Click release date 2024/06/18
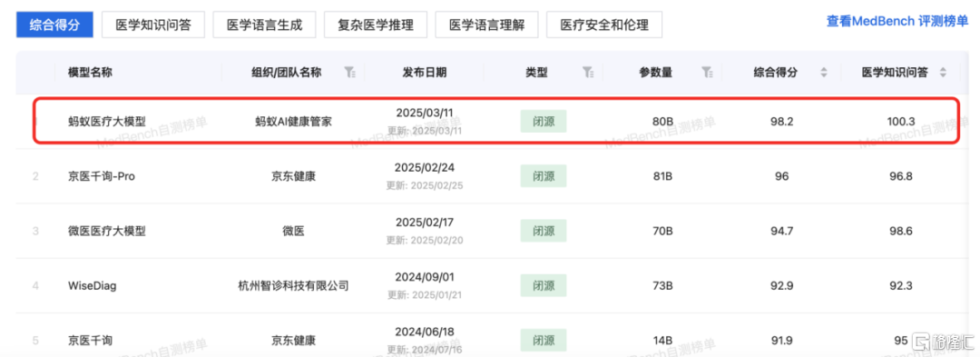This screenshot has width=980, height=357. tap(425, 332)
